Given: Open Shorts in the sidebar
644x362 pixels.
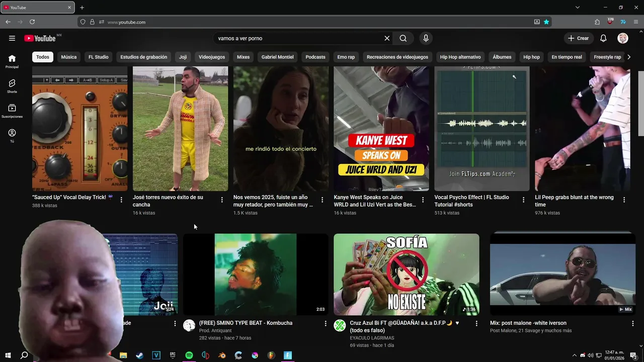Looking at the screenshot, I should (12, 86).
